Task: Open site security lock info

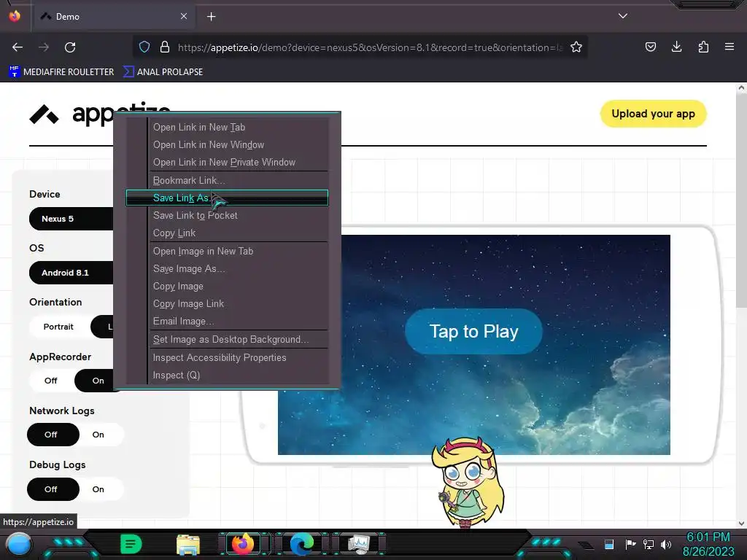Action: [x=165, y=47]
